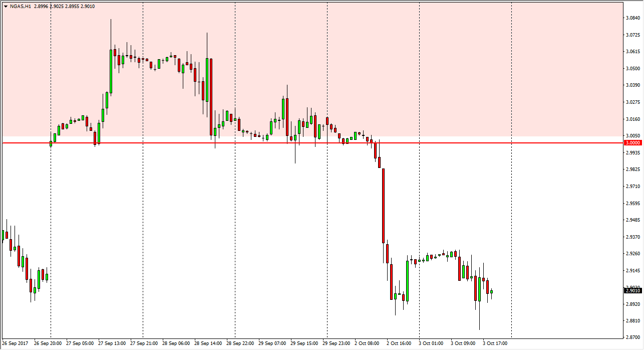Image resolution: width=644 pixels, height=350 pixels.
Task: Click the 3.0390 price axis label
Action: [x=633, y=85]
